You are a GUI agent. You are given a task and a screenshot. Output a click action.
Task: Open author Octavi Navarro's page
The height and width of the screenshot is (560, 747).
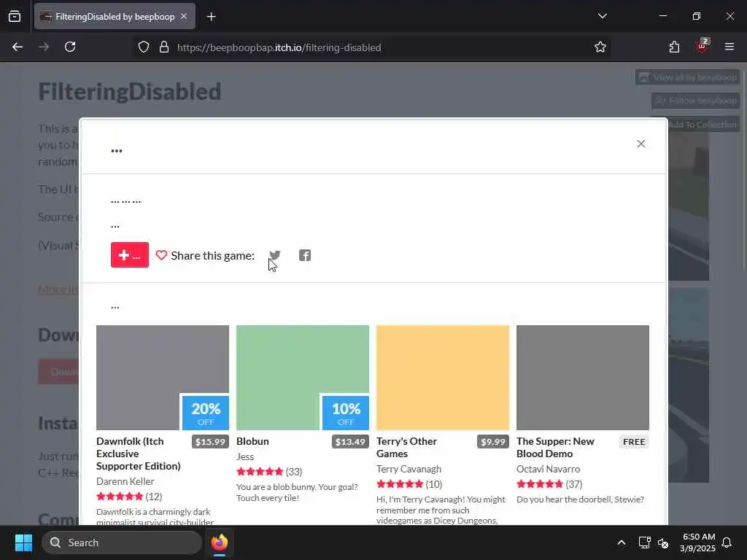549,469
